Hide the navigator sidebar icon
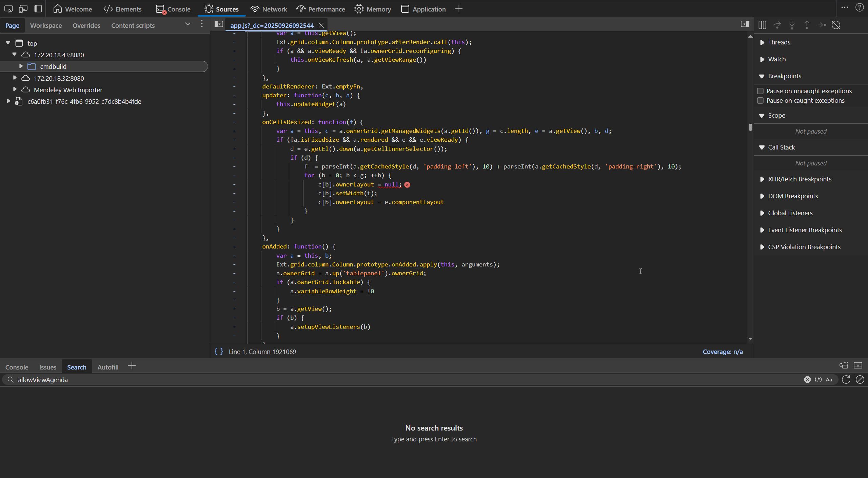 [x=219, y=24]
